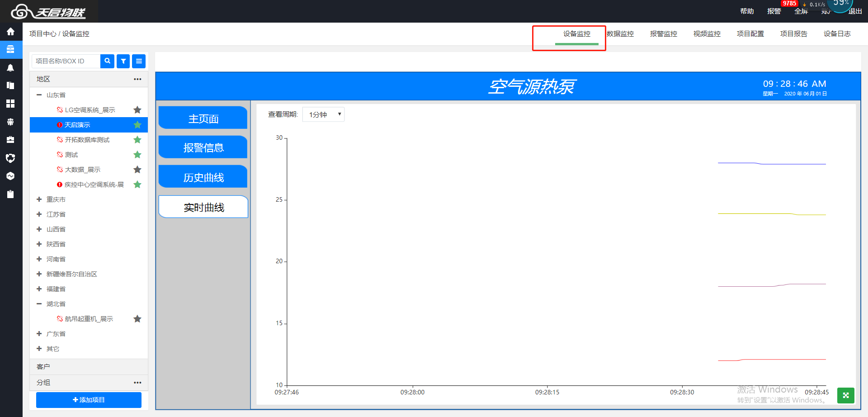Viewport: 868px width, 417px height.
Task: Click the documents copy sidebar icon
Action: (10, 85)
